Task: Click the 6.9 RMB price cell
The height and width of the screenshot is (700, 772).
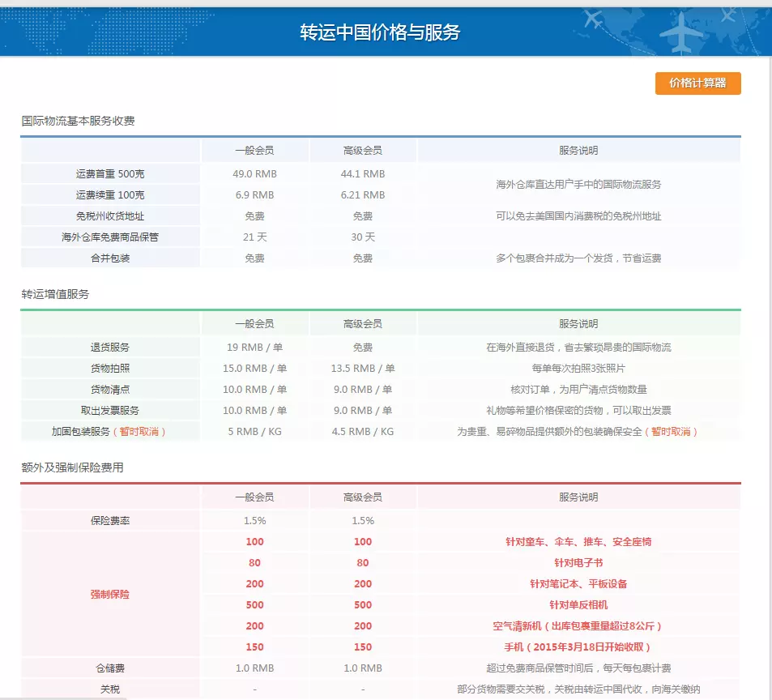Action: point(254,195)
